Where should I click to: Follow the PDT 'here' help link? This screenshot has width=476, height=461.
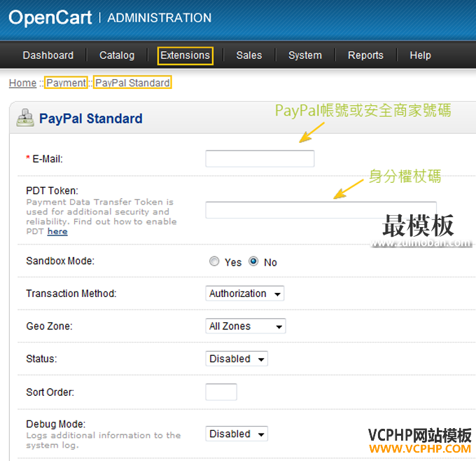tap(57, 231)
